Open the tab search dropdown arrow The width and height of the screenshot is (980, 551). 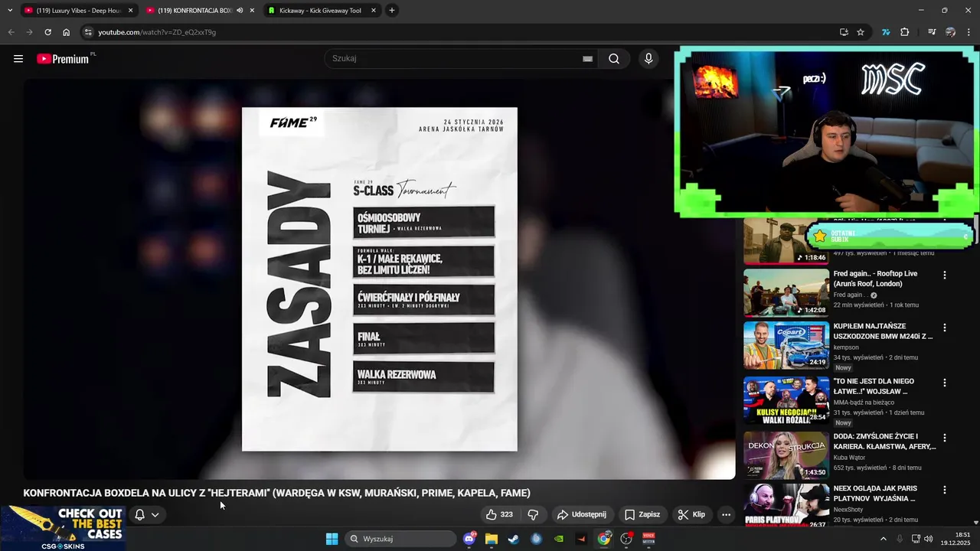click(x=10, y=11)
